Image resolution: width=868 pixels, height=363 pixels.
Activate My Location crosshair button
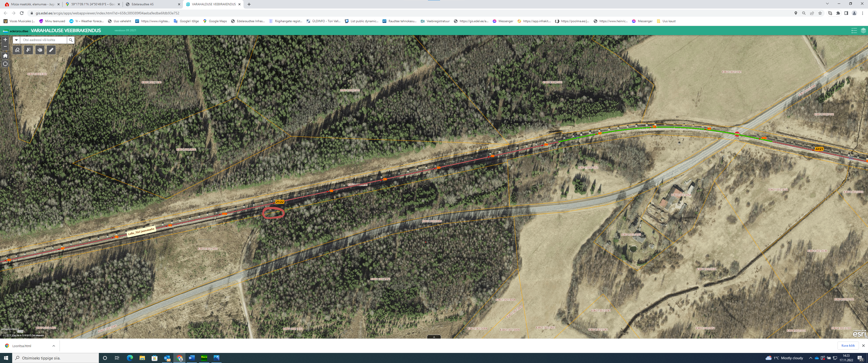coord(5,64)
